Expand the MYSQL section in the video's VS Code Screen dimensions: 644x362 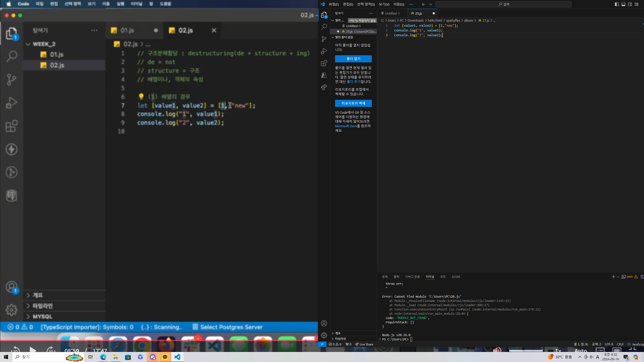(64, 316)
